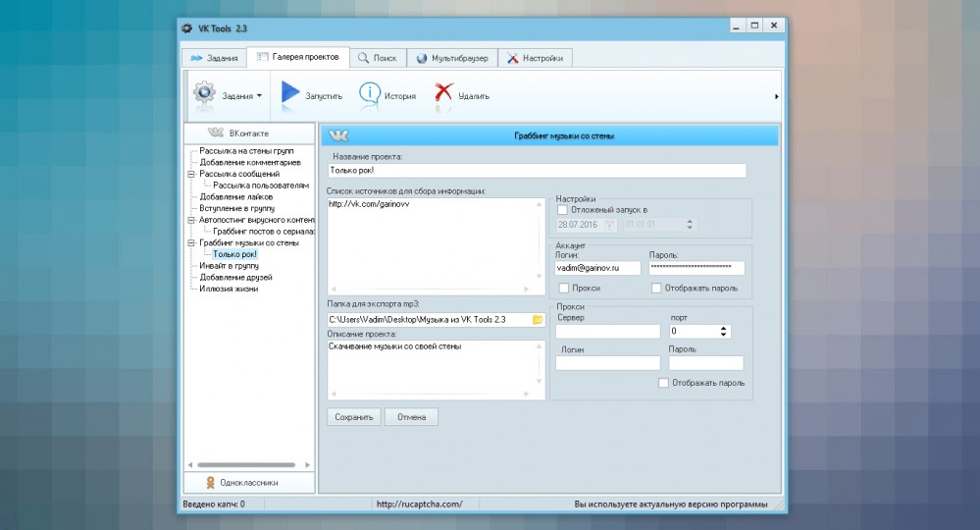
Task: Click the description box scrollbar down arrow
Action: tap(539, 381)
